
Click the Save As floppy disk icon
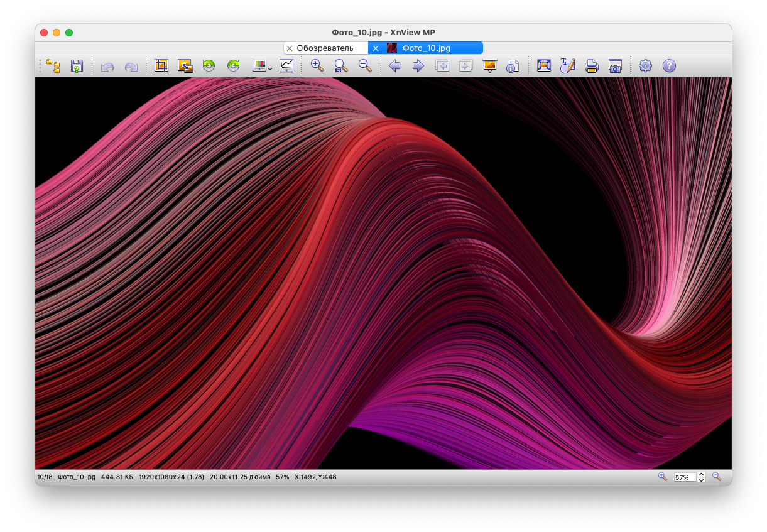click(77, 66)
